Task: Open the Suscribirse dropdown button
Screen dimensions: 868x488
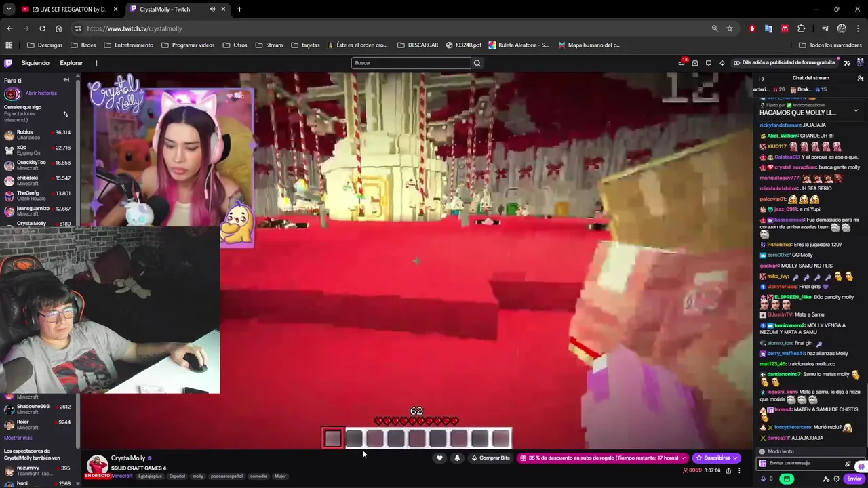Action: [x=717, y=458]
